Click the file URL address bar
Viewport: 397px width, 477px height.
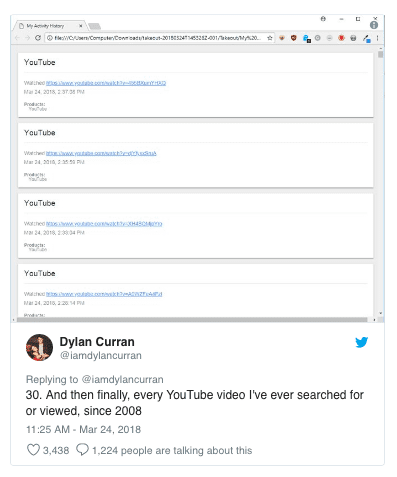157,38
